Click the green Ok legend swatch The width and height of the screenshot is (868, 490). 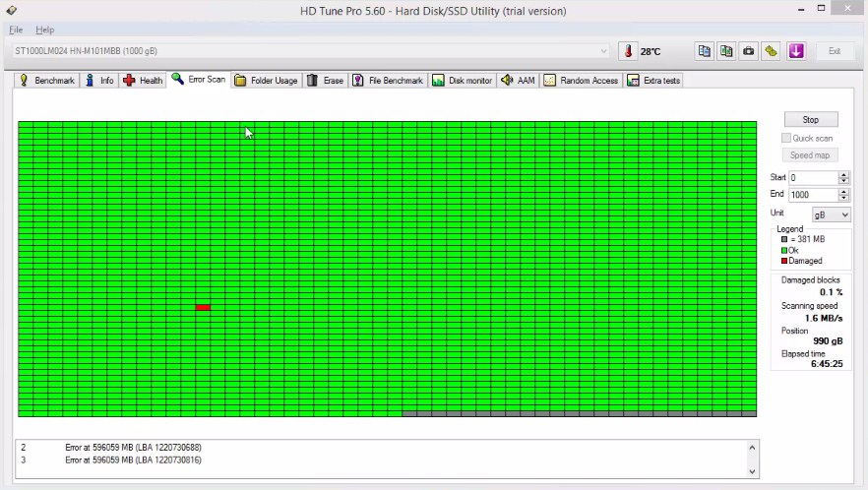point(784,250)
